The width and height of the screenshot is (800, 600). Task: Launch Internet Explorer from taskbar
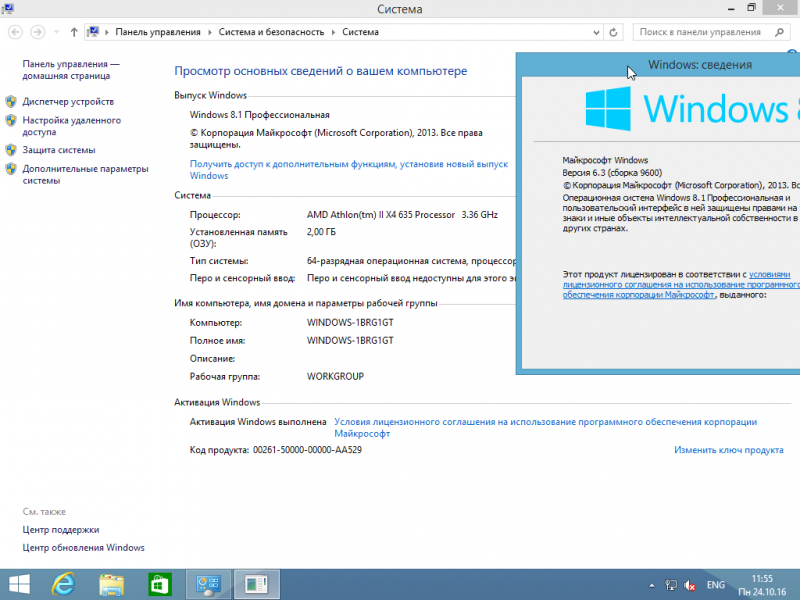[x=63, y=584]
